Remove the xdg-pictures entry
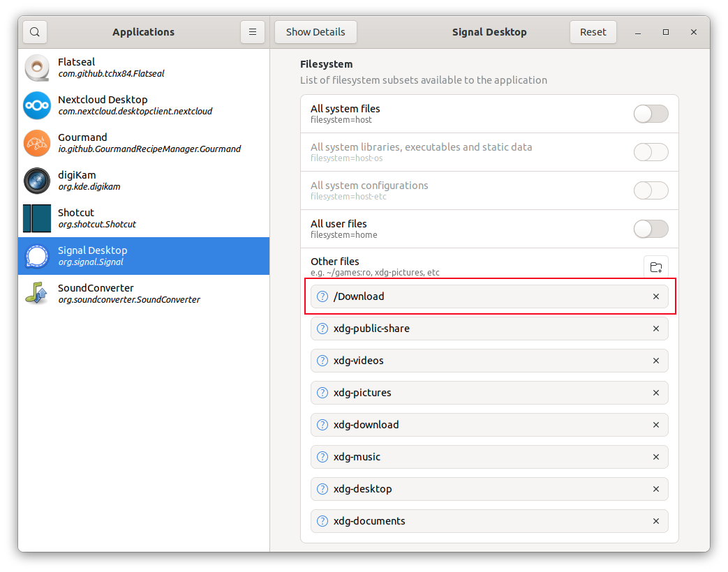Viewport: 728px width, 572px height. coord(656,393)
